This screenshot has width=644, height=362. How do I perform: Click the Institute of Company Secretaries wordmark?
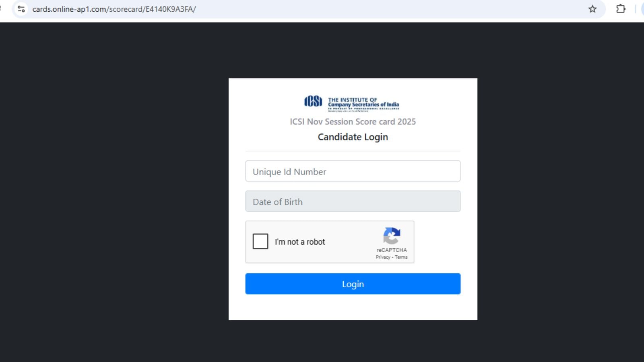point(364,104)
